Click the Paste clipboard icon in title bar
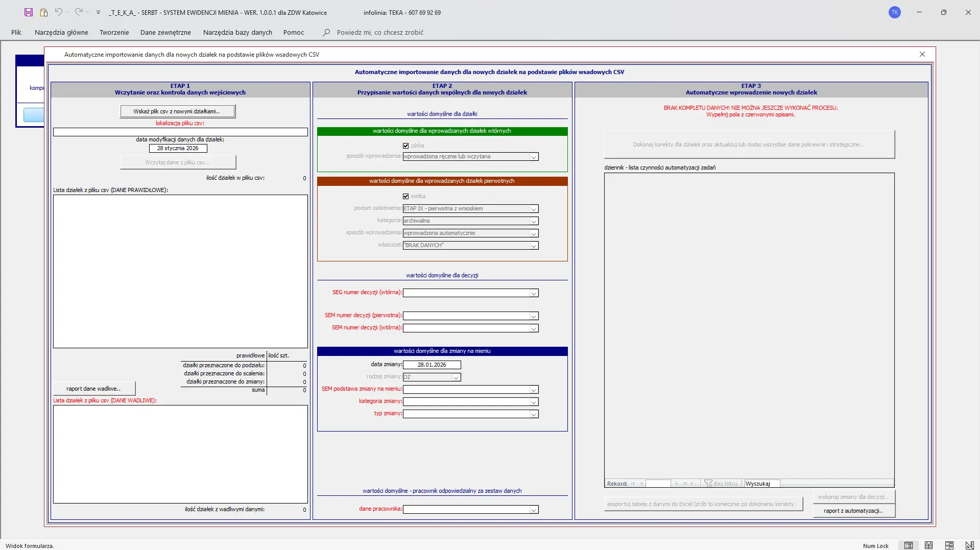980x550 pixels. pyautogui.click(x=44, y=12)
